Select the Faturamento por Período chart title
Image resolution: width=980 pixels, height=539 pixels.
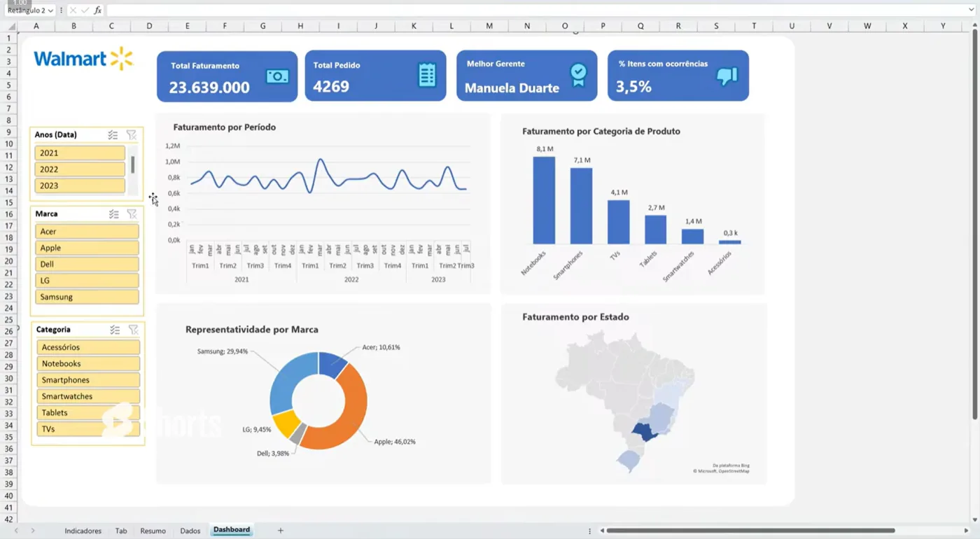pyautogui.click(x=225, y=127)
